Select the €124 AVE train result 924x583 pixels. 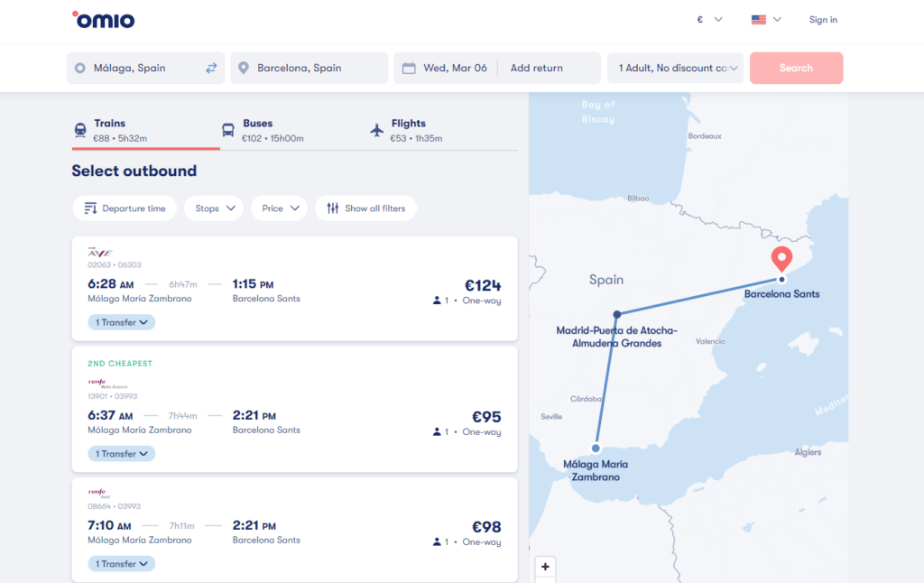pyautogui.click(x=295, y=288)
